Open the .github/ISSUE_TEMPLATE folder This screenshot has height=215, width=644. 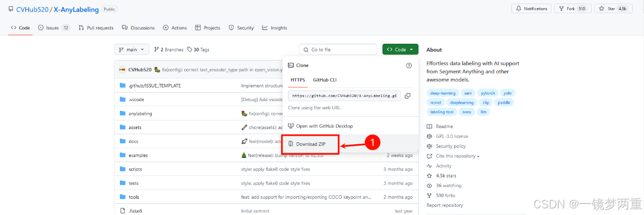(154, 86)
